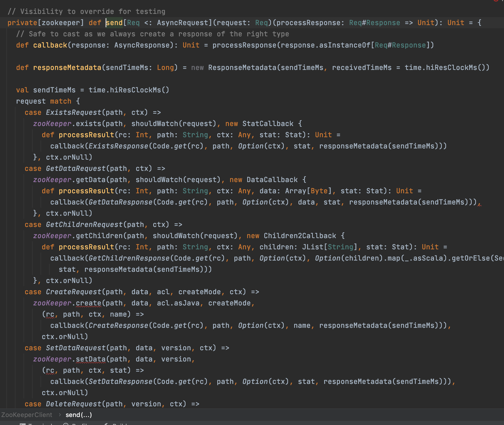504x425 pixels.
Task: Click 'private[zookeeper]' access modifier
Action: pos(46,23)
